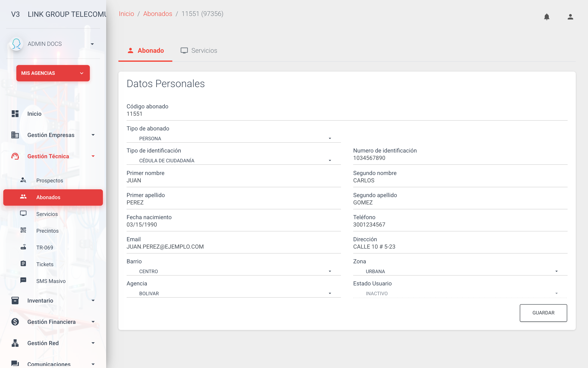
Task: Click the Teléfono field 3001234567
Action: point(460,225)
